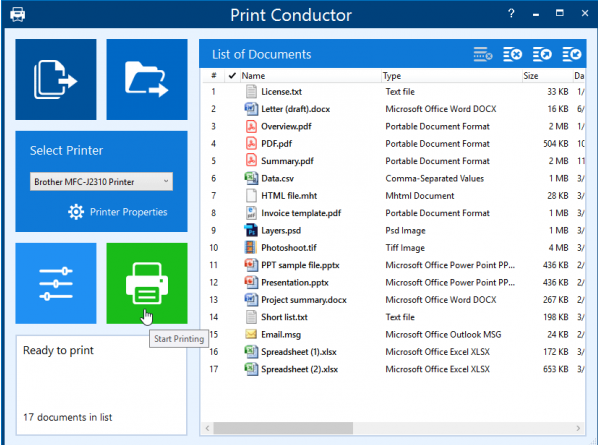Open the help question mark button
This screenshot has width=598, height=445.
511,14
